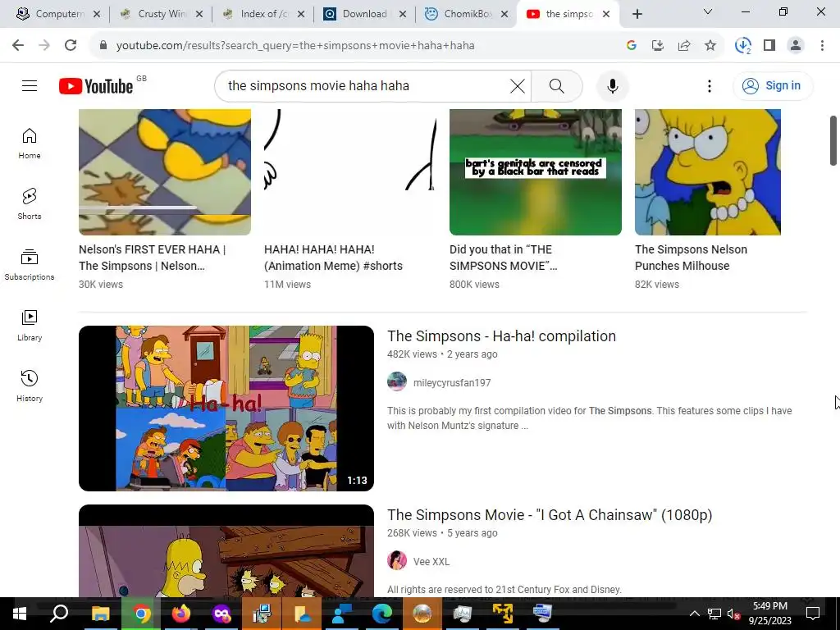
Task: Open Library in YouTube sidebar
Action: (30, 325)
